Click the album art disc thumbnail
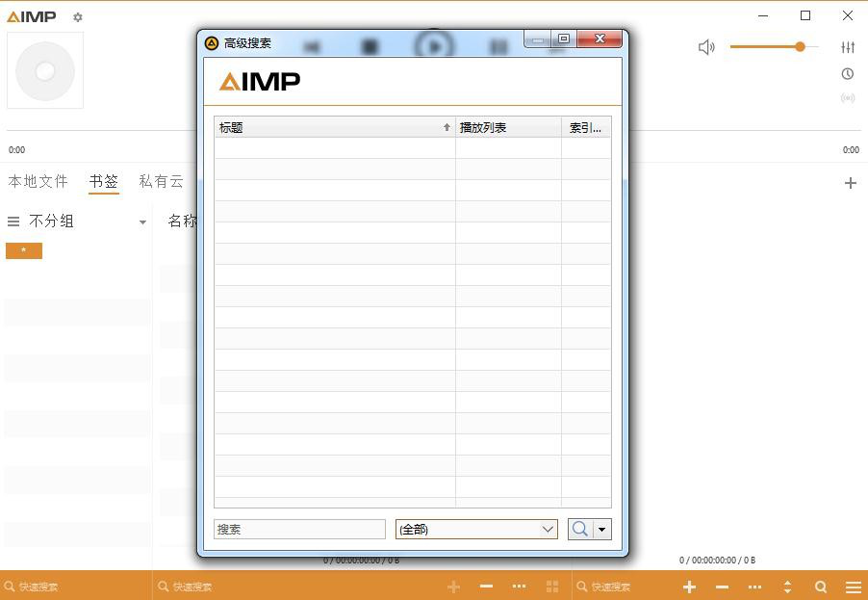Screen dimensions: 868x600 coord(45,70)
